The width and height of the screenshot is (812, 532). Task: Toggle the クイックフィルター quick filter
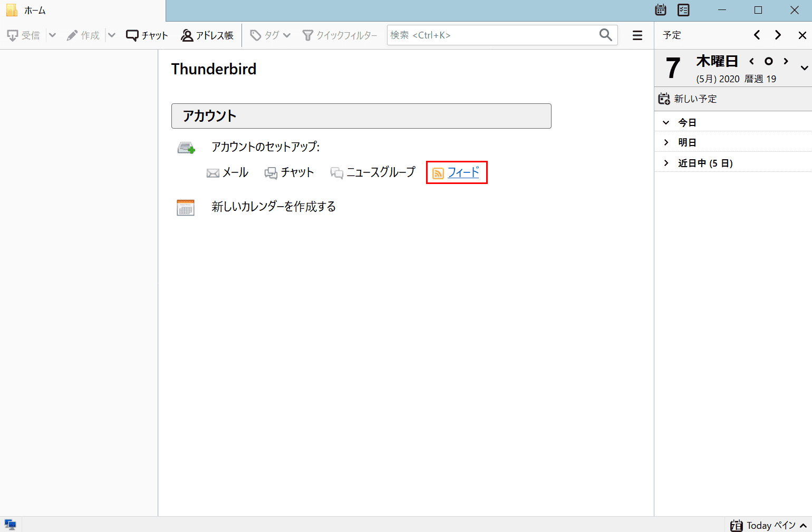click(340, 35)
